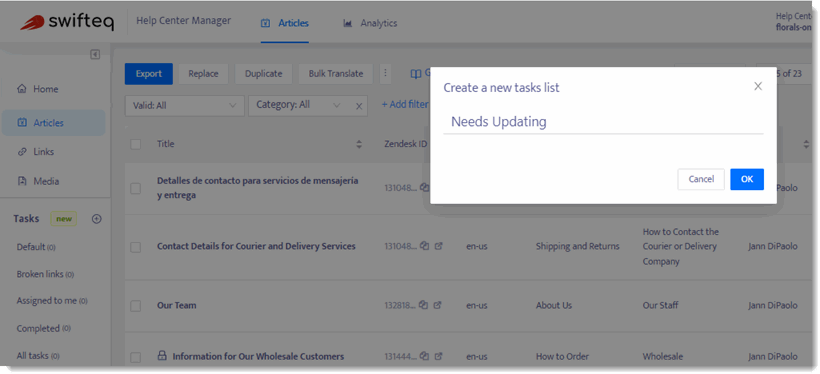Viewport: 820px width, 374px height.
Task: Check the Our Team article row
Action: click(136, 306)
